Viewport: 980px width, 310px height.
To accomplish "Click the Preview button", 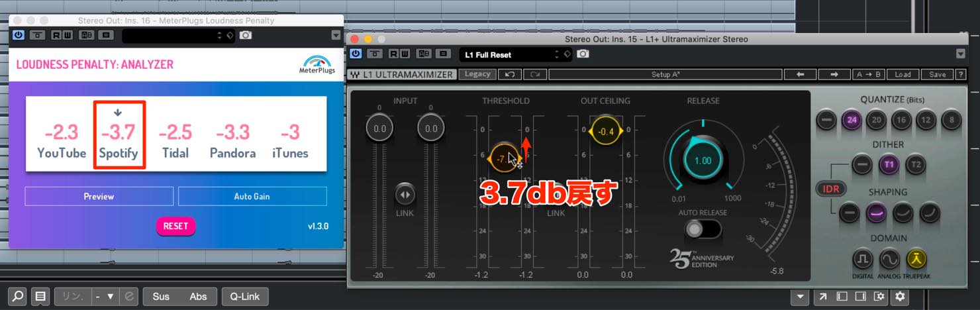I will [x=99, y=196].
